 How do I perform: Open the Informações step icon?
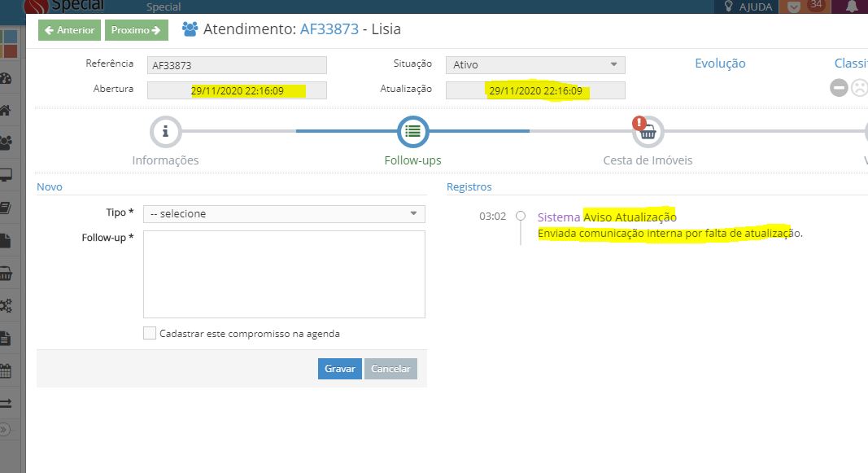(x=166, y=130)
